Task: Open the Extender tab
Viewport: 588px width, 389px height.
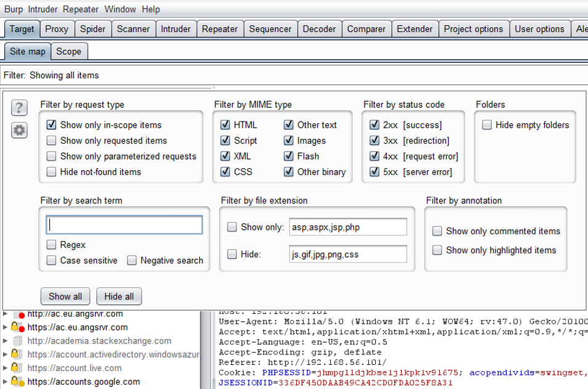Action: click(x=415, y=29)
